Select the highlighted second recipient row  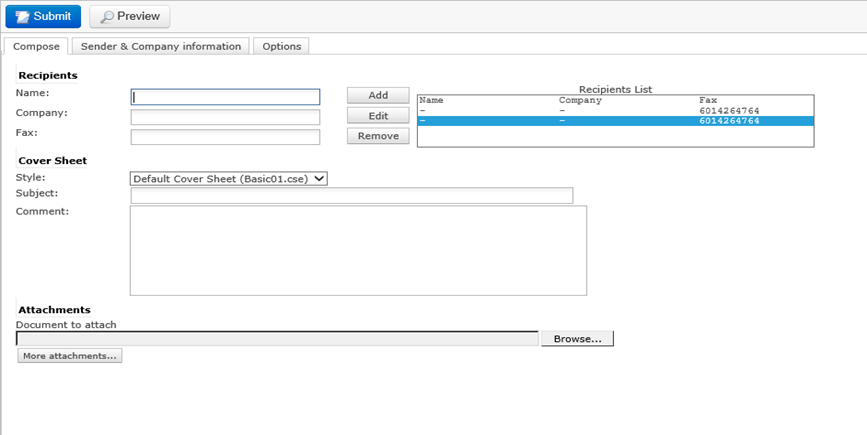[x=615, y=121]
